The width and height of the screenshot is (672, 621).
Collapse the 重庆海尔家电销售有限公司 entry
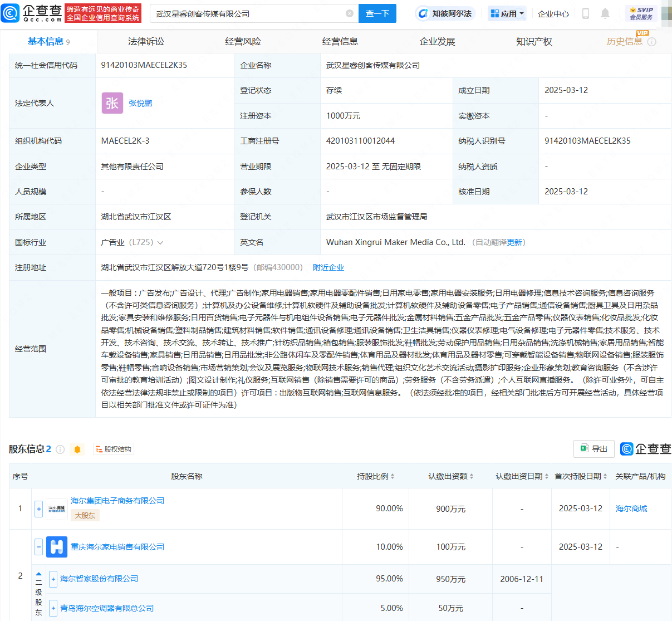pos(38,547)
